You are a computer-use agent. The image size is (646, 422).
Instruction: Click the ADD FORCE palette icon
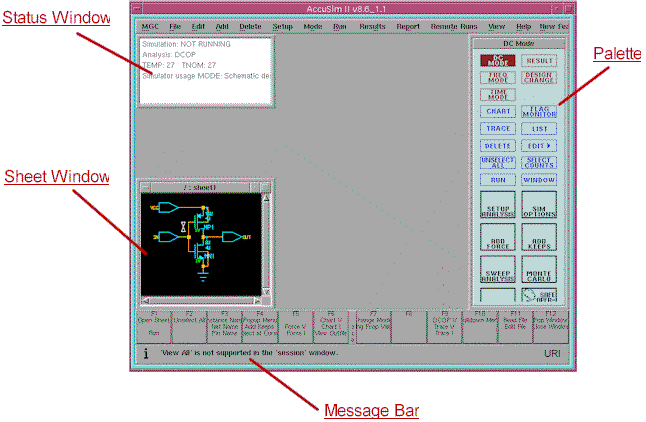pyautogui.click(x=498, y=237)
